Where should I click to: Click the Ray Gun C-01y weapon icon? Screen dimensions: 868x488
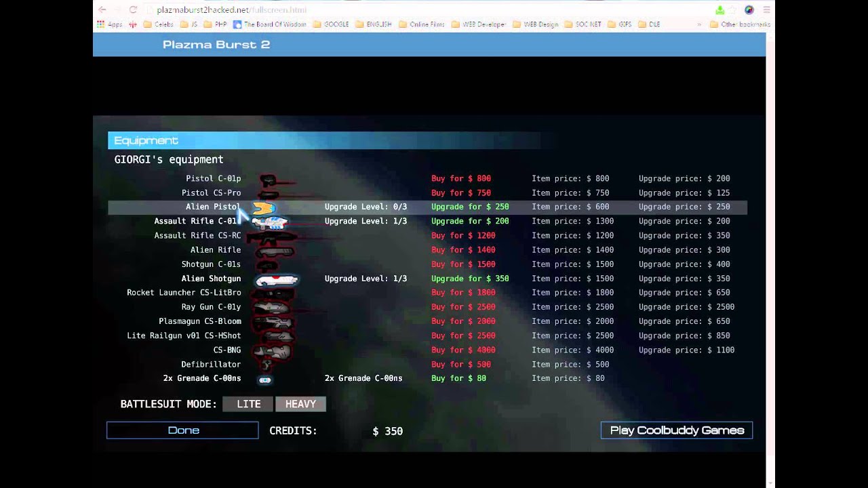(271, 308)
